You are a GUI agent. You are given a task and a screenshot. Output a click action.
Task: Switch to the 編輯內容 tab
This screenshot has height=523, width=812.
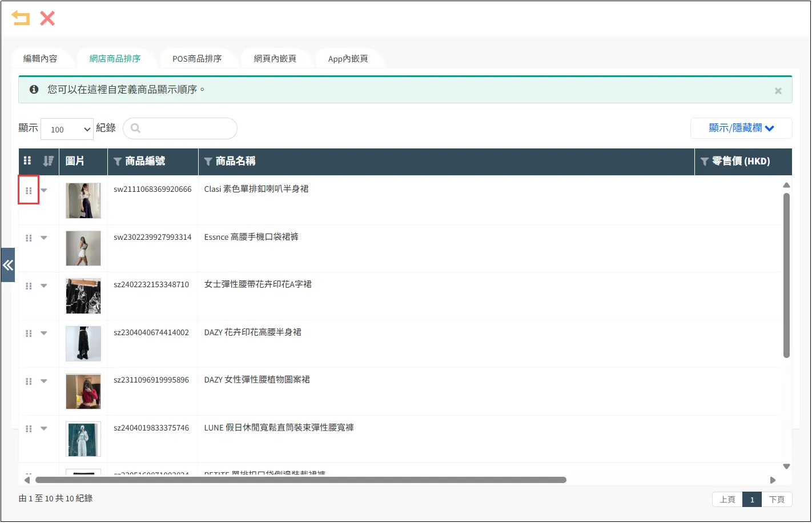click(x=41, y=59)
